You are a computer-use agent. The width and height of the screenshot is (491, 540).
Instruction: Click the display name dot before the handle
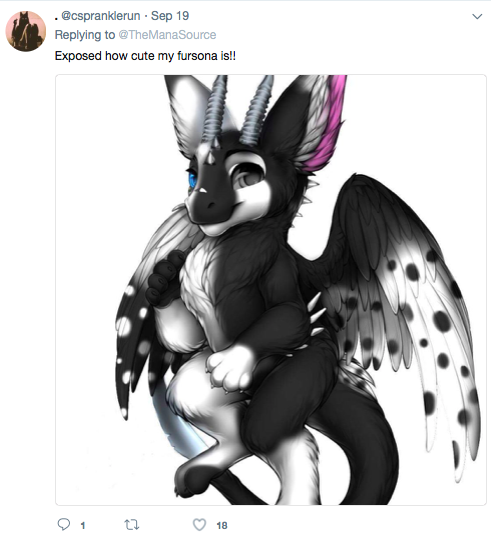coord(56,19)
